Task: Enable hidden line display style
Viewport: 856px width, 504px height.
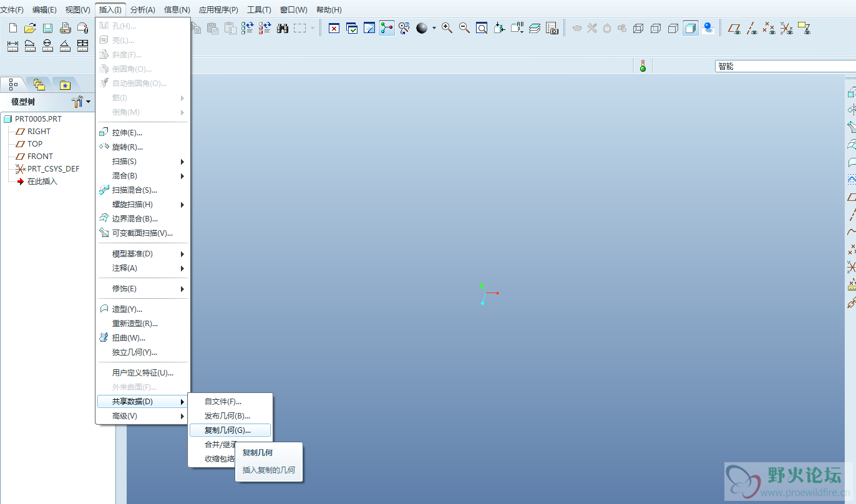Action: point(655,28)
